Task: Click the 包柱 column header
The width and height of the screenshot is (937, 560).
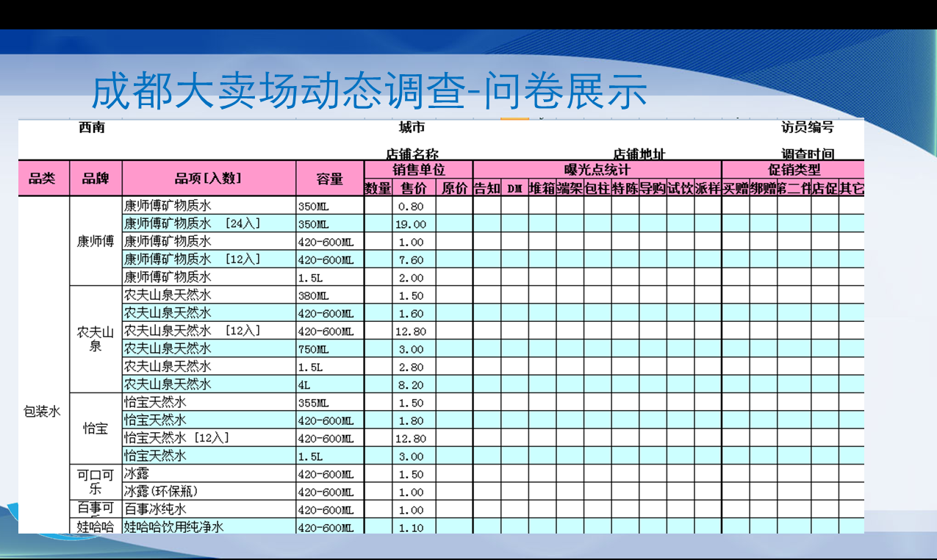Action: click(x=597, y=187)
